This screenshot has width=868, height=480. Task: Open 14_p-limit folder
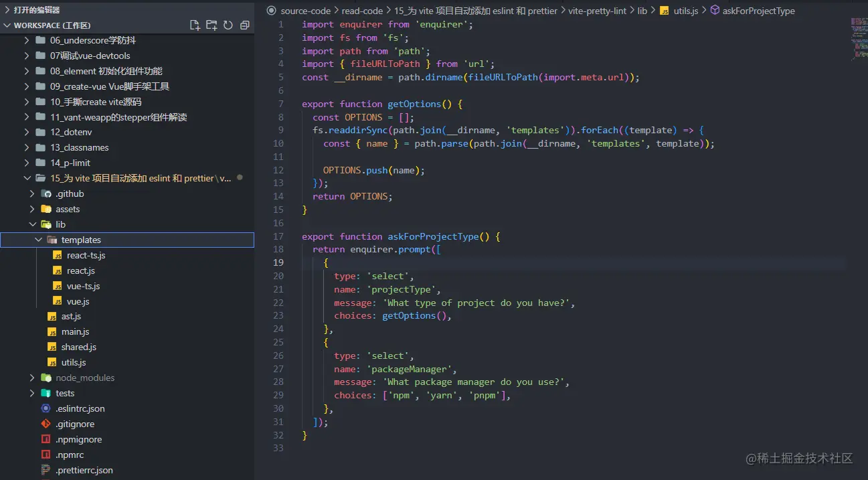point(70,163)
